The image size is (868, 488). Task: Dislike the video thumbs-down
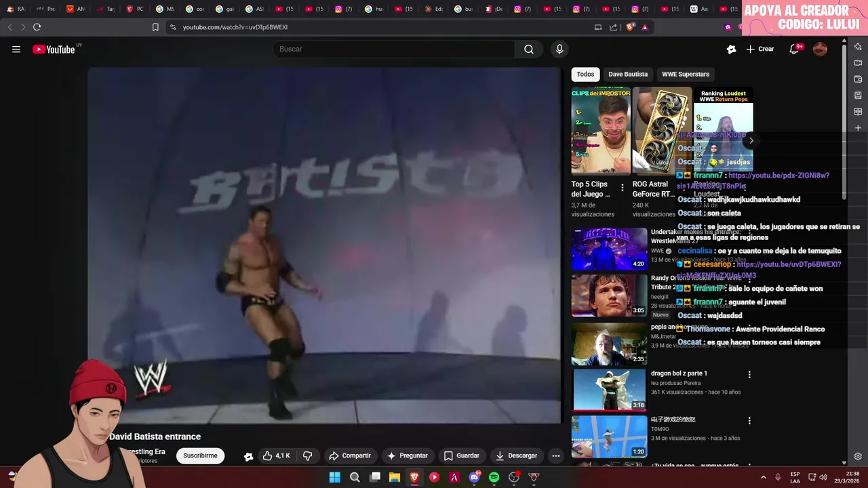pyautogui.click(x=307, y=455)
